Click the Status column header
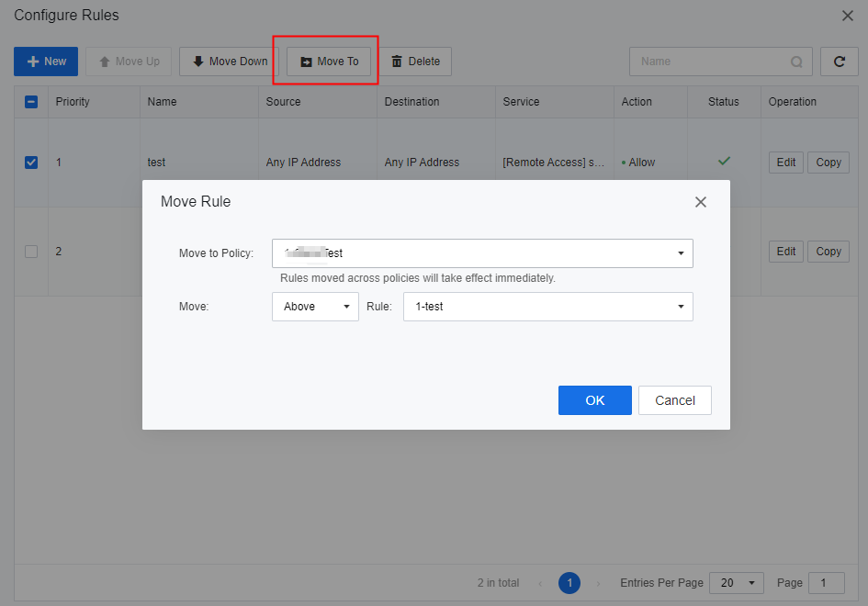The image size is (868, 606). coord(724,102)
